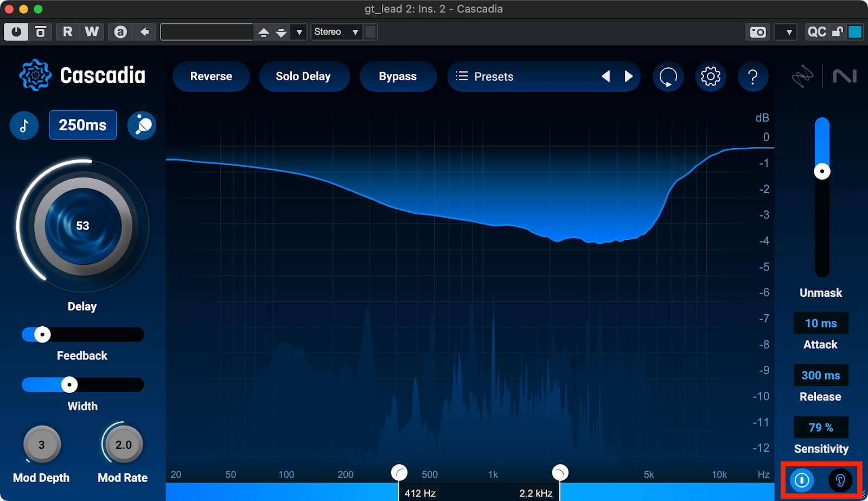Open plugin settings gear icon

tap(710, 77)
